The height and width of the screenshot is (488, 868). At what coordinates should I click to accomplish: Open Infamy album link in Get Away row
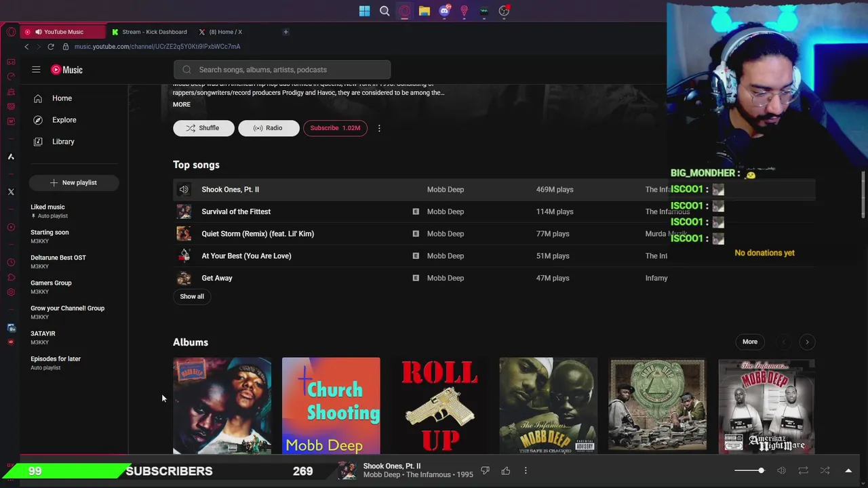[656, 278]
